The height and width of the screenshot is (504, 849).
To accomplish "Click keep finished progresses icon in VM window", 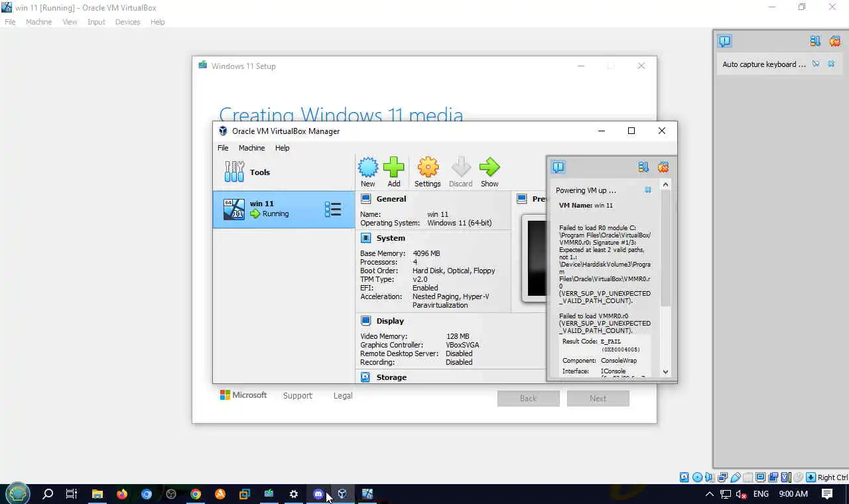I will (815, 41).
